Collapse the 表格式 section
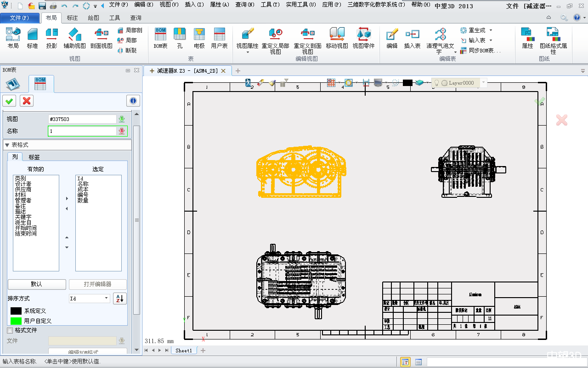588x368 pixels. click(7, 145)
